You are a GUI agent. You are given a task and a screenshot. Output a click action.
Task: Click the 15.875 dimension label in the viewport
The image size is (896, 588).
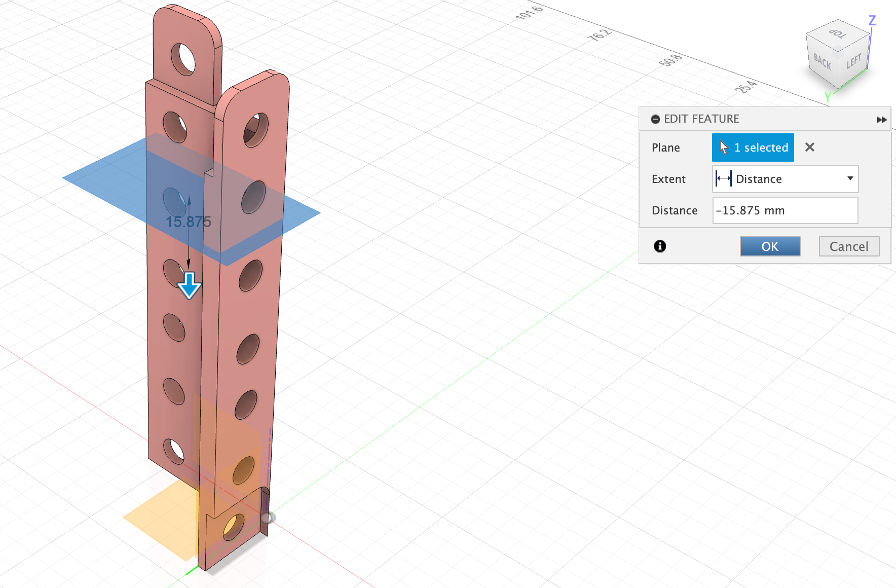point(189,222)
